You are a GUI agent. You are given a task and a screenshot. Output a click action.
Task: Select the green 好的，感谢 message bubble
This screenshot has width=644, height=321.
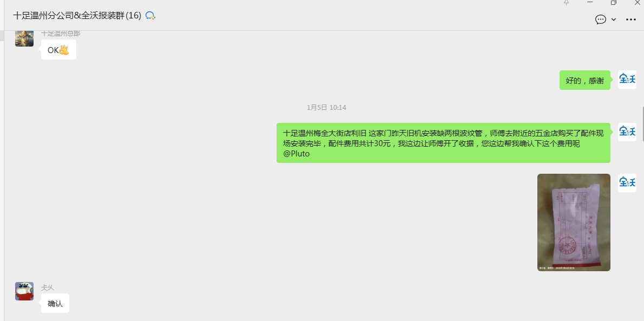[584, 80]
